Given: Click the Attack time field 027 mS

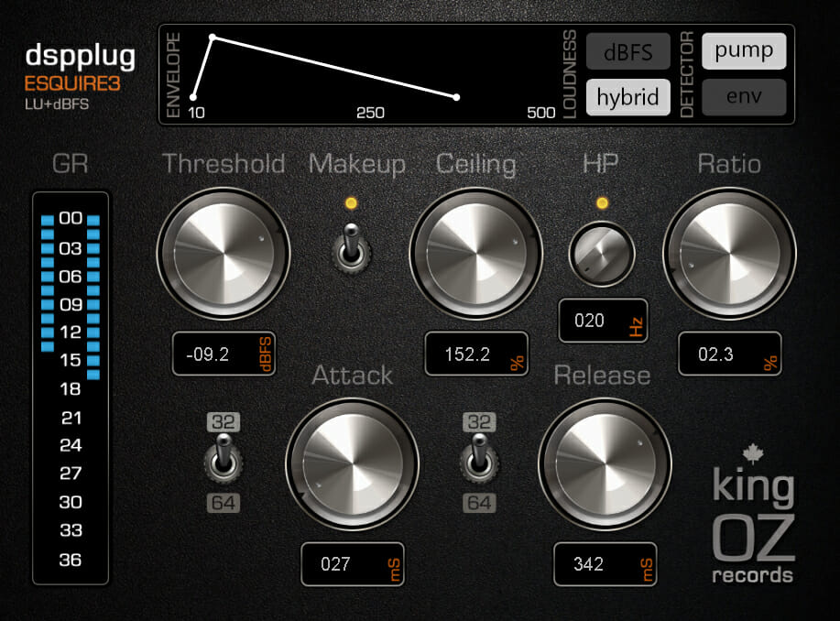Looking at the screenshot, I should tap(352, 564).
